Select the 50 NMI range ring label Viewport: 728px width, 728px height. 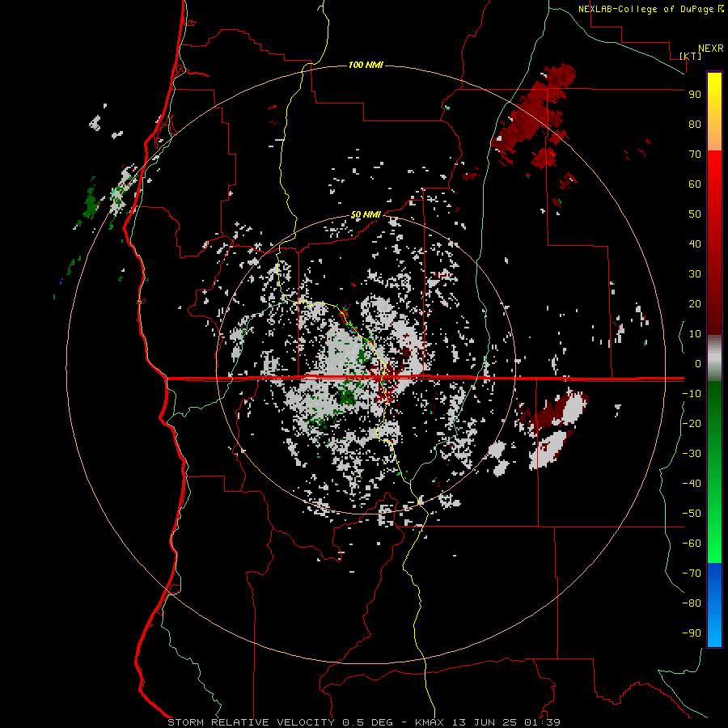(366, 214)
